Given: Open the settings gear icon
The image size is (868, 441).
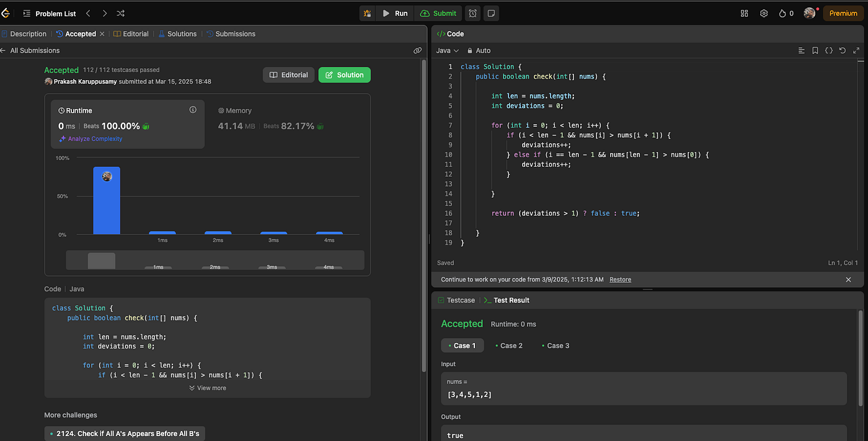Looking at the screenshot, I should click(x=764, y=13).
